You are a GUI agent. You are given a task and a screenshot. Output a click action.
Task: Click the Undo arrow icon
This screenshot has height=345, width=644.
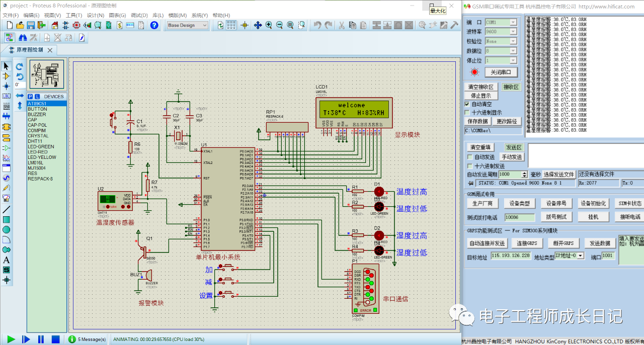click(x=317, y=25)
